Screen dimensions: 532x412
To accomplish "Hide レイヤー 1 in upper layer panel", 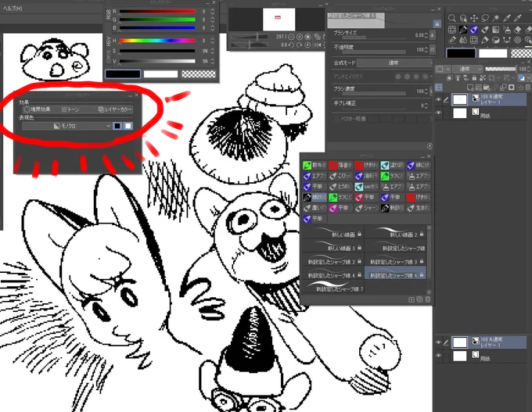I will (438, 99).
